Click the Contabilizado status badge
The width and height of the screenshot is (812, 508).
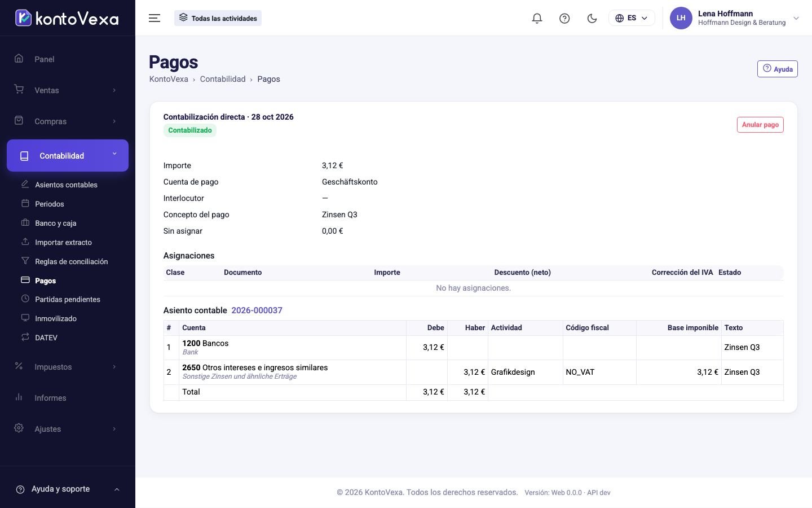[x=190, y=130]
